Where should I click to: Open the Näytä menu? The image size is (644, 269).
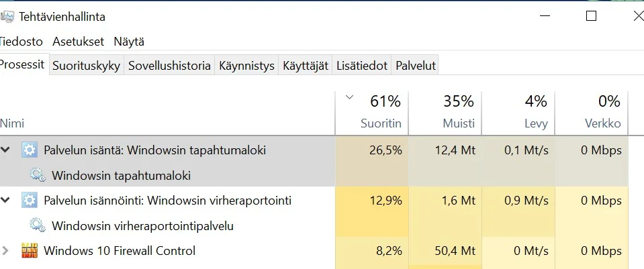(x=129, y=42)
